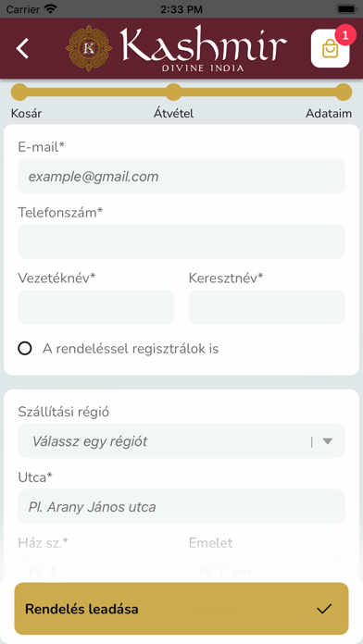Go to the Kosár step
The height and width of the screenshot is (644, 363).
tap(26, 114)
